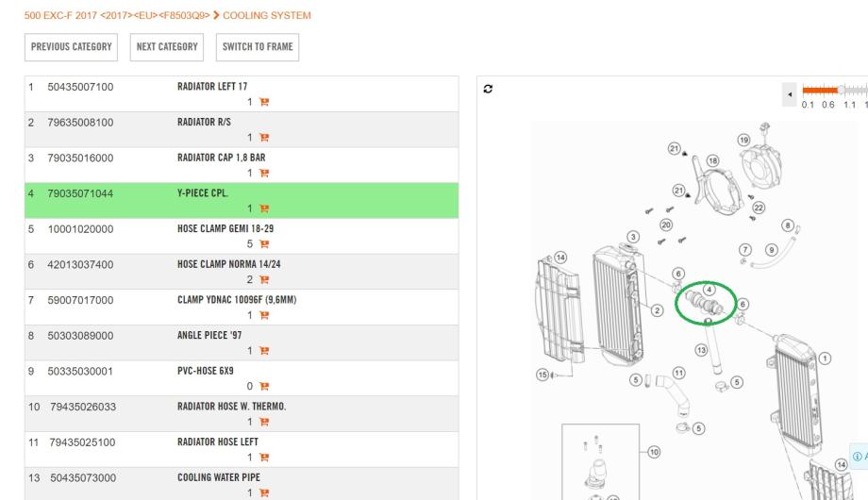Select part number 50303089000

[x=80, y=336]
